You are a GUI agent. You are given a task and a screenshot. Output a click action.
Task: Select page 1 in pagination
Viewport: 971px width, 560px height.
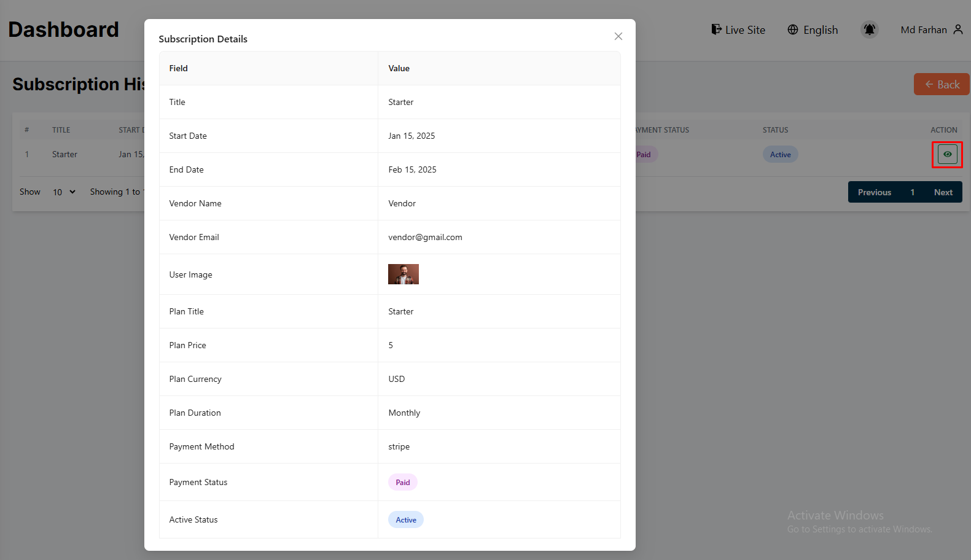pos(913,192)
